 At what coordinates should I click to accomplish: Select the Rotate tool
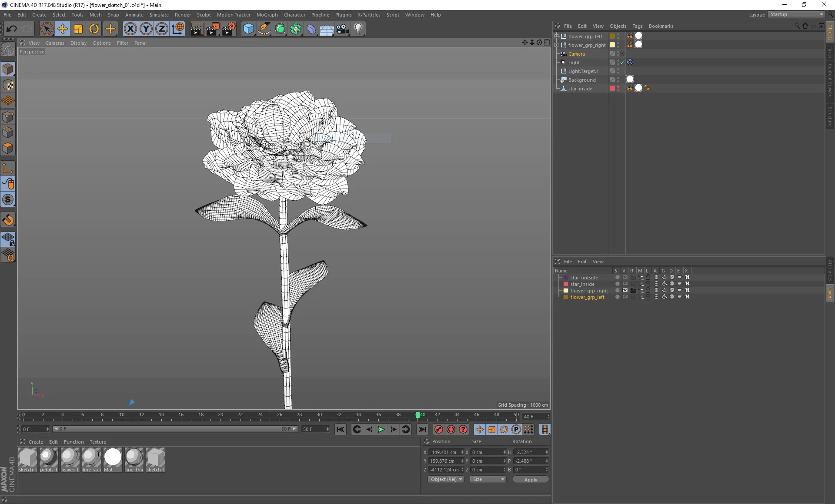click(94, 29)
